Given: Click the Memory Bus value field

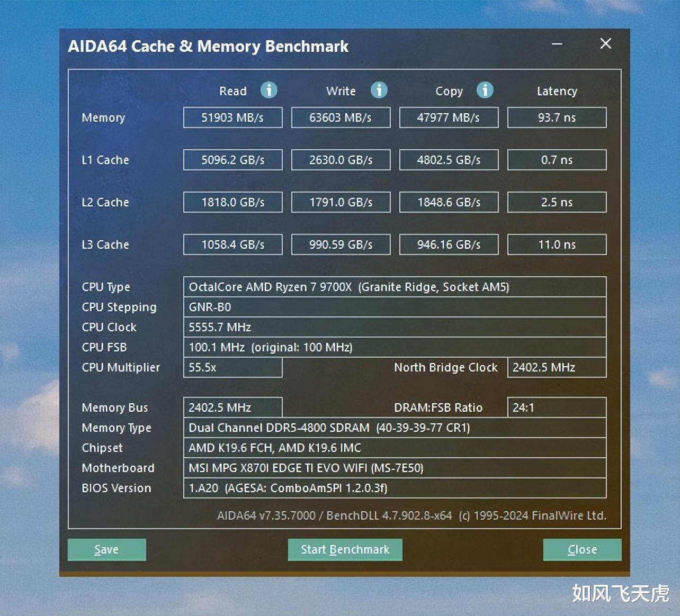Looking at the screenshot, I should [x=233, y=407].
